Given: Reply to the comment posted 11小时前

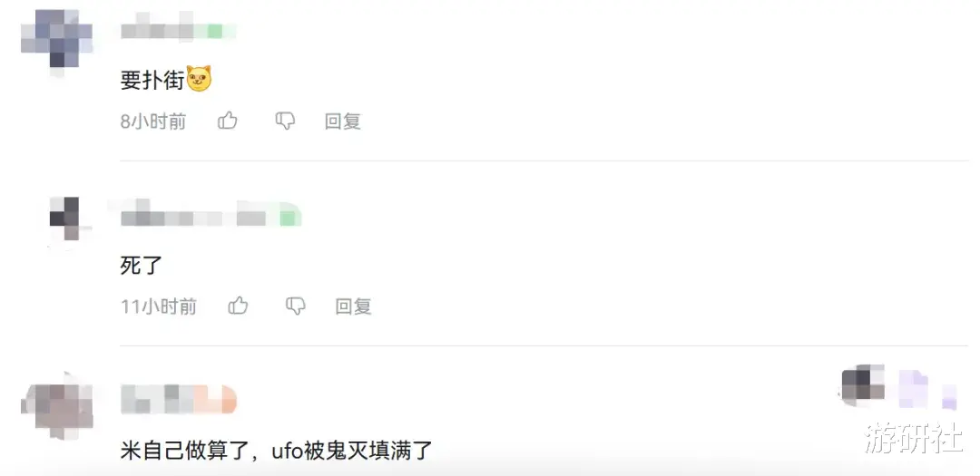Looking at the screenshot, I should pyautogui.click(x=353, y=306).
